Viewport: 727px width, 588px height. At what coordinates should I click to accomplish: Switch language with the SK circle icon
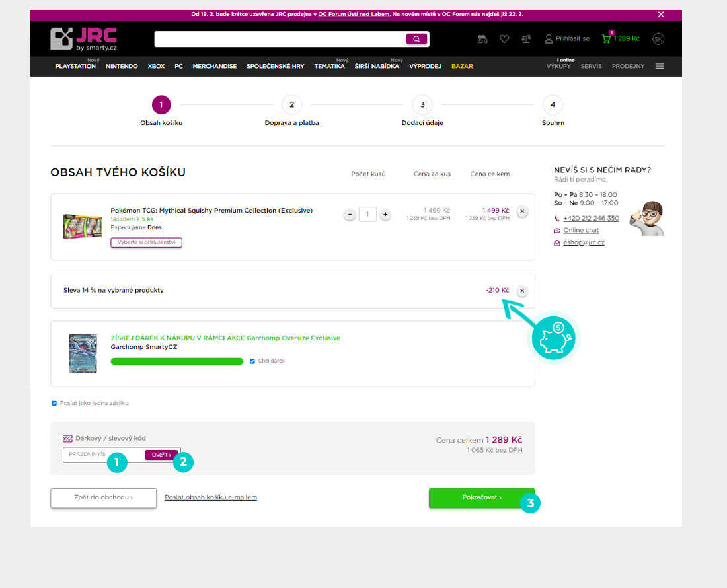(658, 39)
